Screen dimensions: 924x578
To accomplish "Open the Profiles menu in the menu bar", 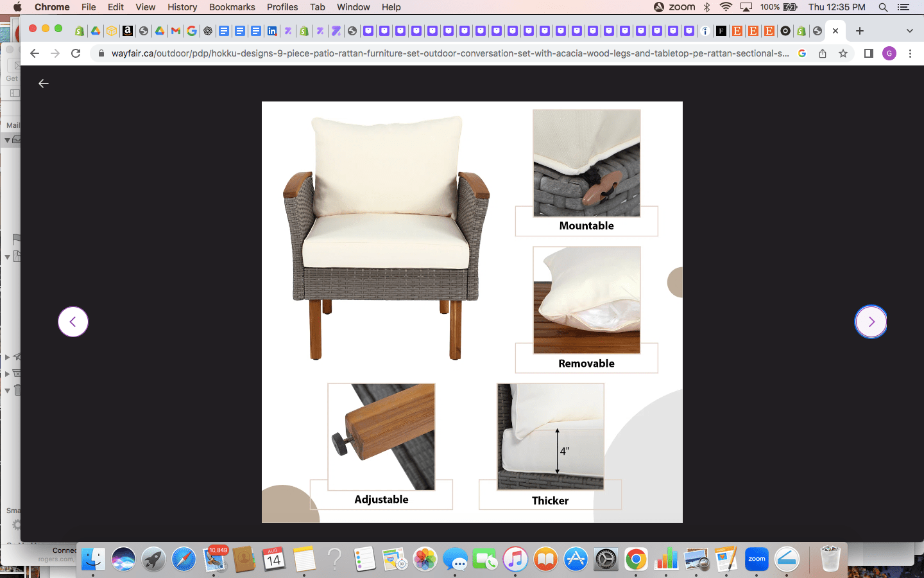I will coord(282,7).
